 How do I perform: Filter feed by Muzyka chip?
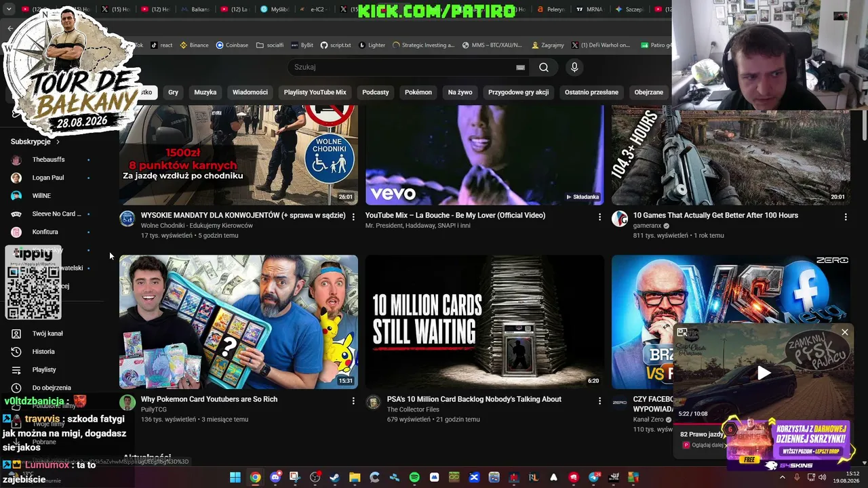point(205,92)
